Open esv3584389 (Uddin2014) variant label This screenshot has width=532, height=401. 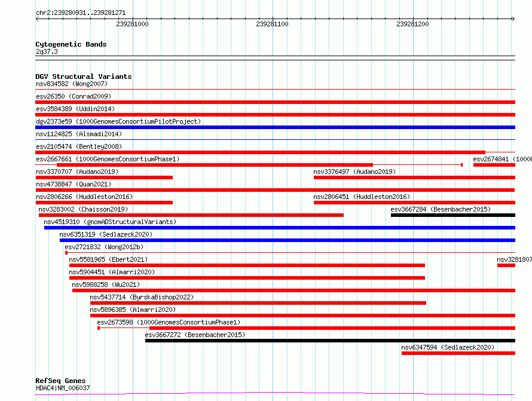coord(75,109)
